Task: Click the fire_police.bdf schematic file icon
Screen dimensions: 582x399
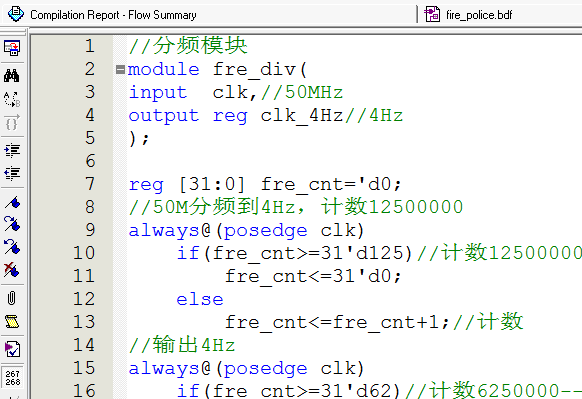Action: (432, 14)
